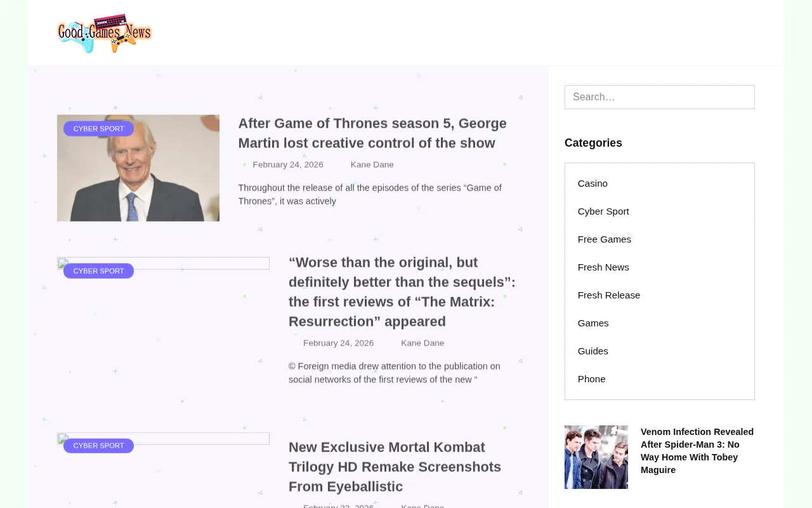
Task: Open the Cyber Sport category
Action: click(x=603, y=211)
